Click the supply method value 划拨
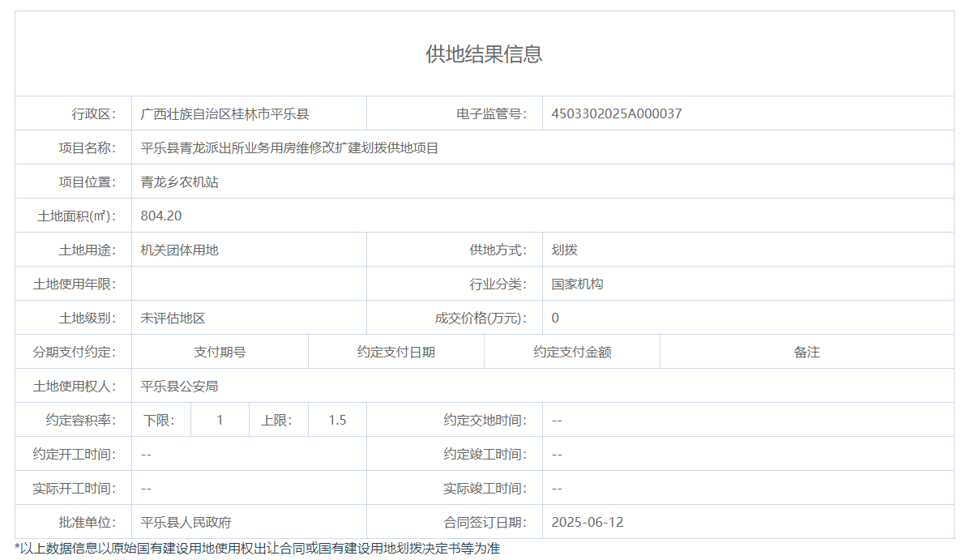The image size is (966, 560). [564, 250]
